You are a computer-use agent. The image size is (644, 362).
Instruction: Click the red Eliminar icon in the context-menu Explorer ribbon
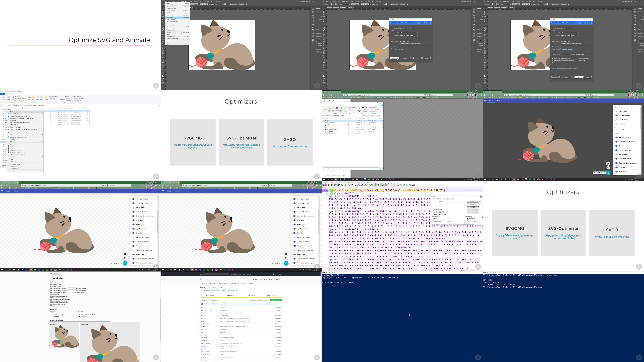click(37, 97)
